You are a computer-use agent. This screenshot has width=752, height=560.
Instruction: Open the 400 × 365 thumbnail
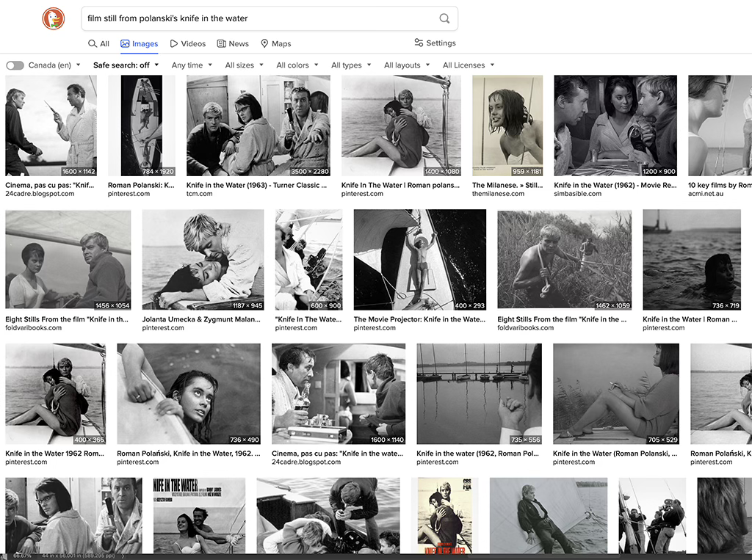(x=55, y=393)
